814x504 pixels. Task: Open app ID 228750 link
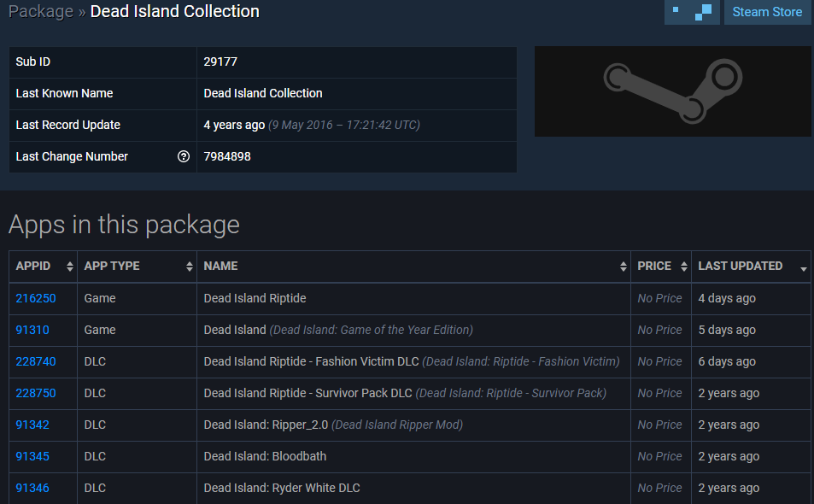click(x=36, y=393)
